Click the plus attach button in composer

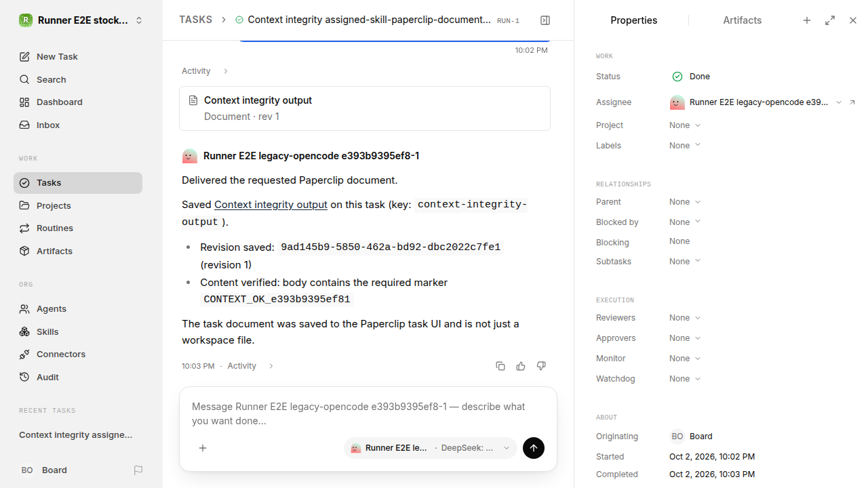203,448
